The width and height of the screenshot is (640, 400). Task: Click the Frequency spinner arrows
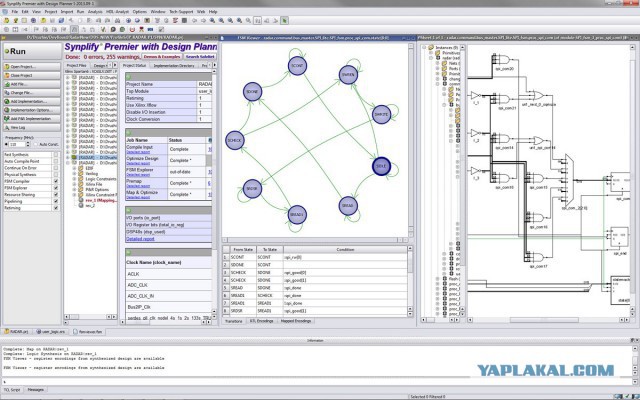[28, 144]
